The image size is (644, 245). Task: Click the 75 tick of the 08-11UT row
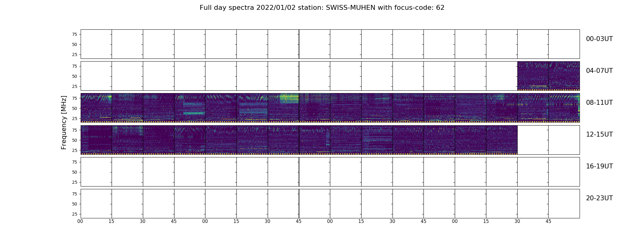point(75,98)
